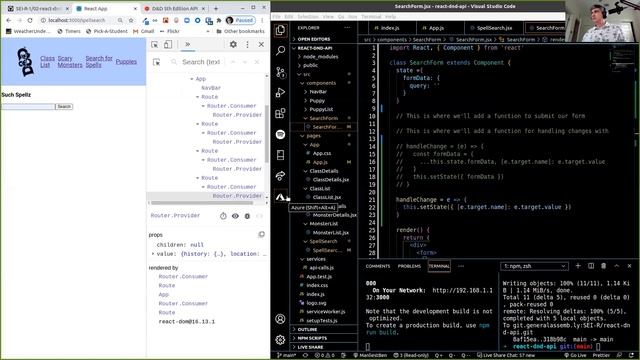
Task: Open the Chrome extensions puzzle icon
Action: click(x=219, y=20)
